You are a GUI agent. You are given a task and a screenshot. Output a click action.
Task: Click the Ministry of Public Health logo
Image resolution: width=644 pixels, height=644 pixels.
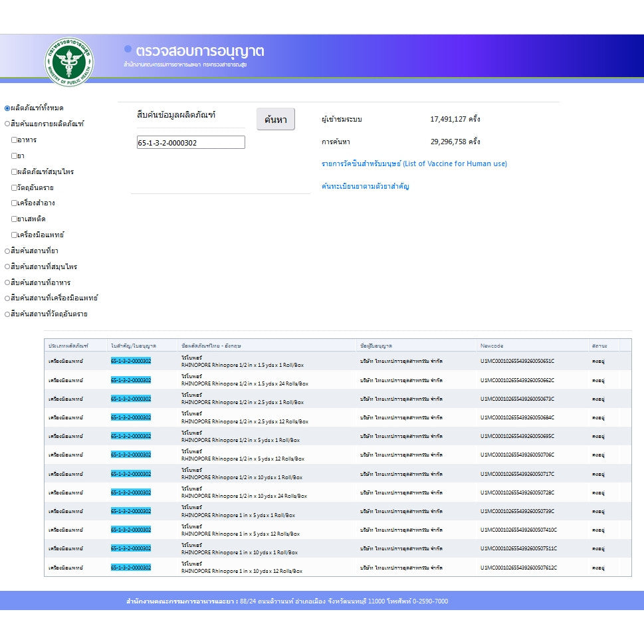pyautogui.click(x=69, y=61)
